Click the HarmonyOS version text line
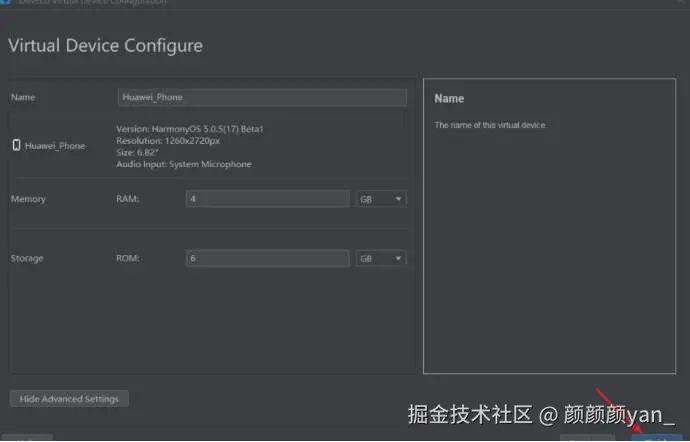Image resolution: width=690 pixels, height=442 pixels. (x=189, y=129)
